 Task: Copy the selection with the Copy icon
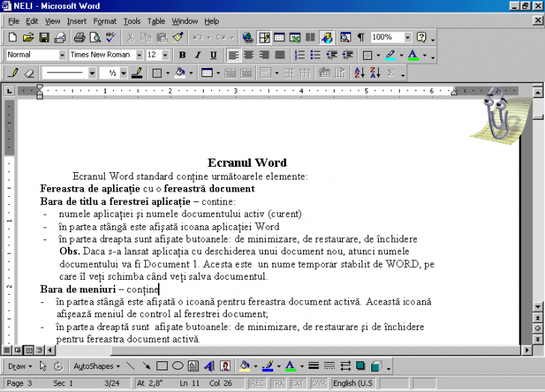tap(146, 37)
